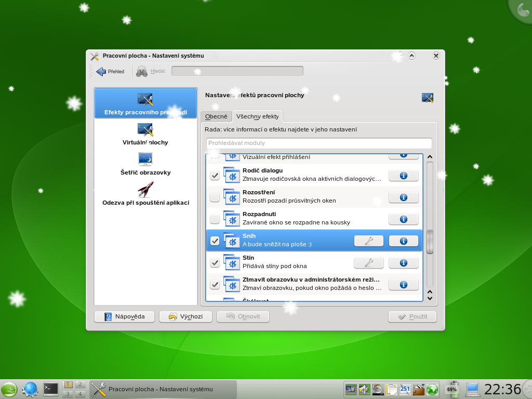Open Virtuální plochy settings module
This screenshot has height=399, width=532.
point(145,134)
